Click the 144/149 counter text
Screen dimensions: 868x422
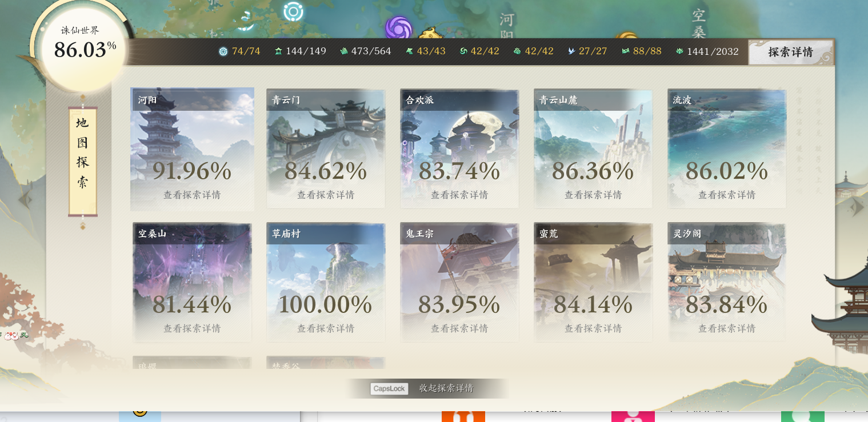(306, 51)
